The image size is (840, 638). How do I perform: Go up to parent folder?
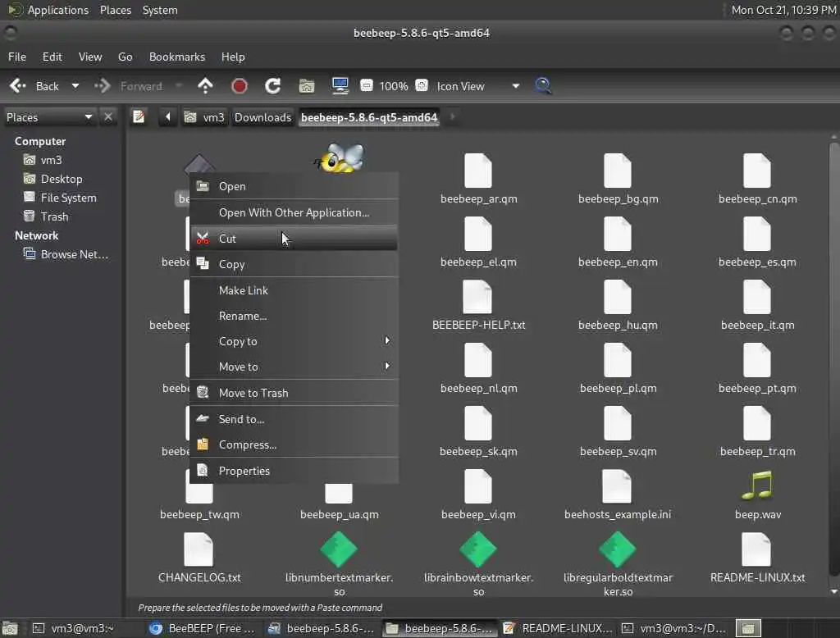tap(205, 86)
